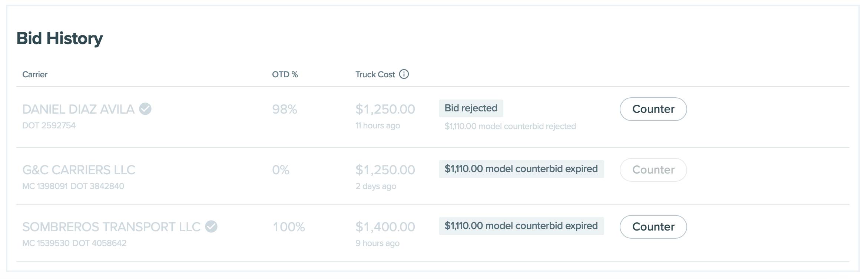Click verified checkmark next to SOMBREROS TRANSPORT LLC
This screenshot has height=279, width=868.
[x=211, y=226]
